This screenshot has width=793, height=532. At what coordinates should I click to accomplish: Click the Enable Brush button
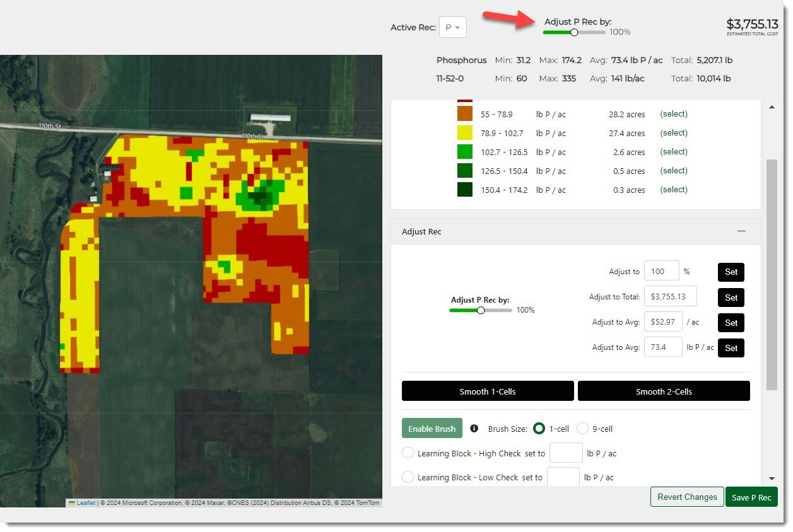click(432, 429)
